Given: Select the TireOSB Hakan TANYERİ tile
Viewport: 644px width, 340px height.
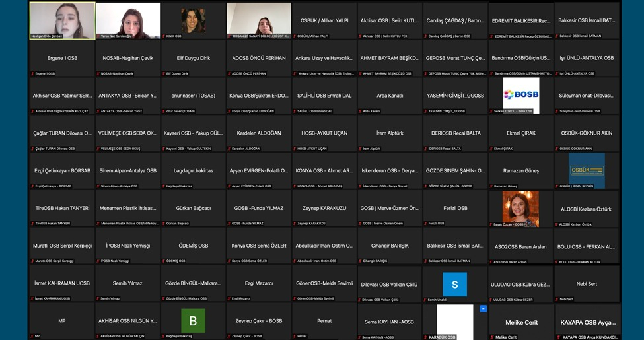Looking at the screenshot, I should pos(62,208).
